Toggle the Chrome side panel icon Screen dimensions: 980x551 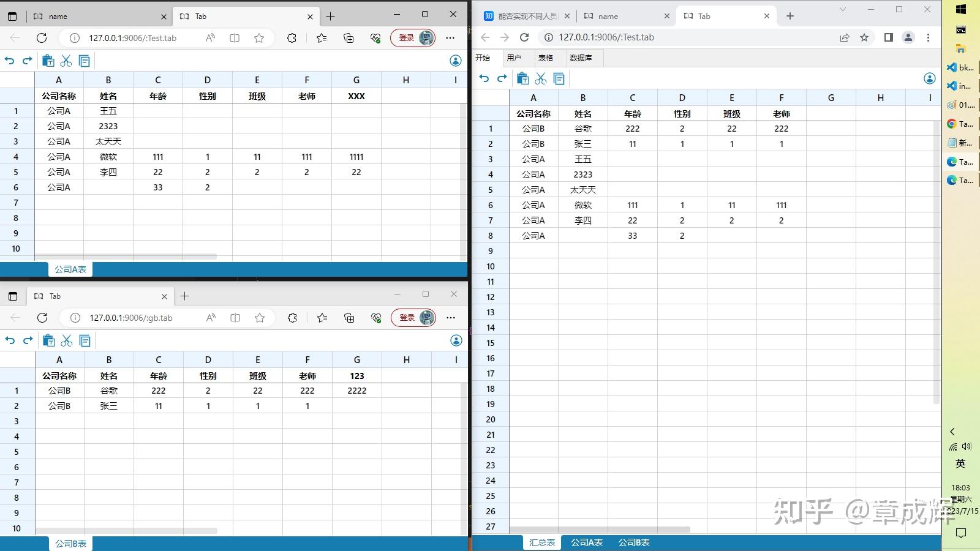888,37
